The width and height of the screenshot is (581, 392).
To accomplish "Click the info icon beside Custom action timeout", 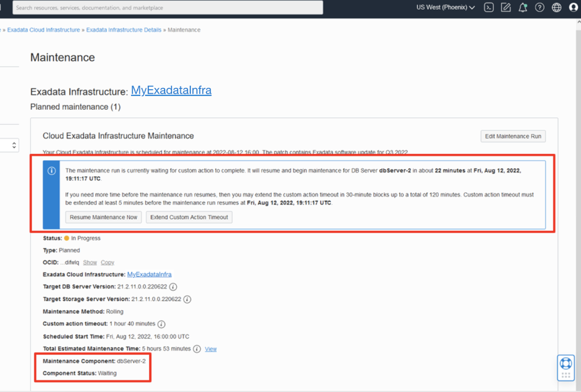I will (161, 324).
